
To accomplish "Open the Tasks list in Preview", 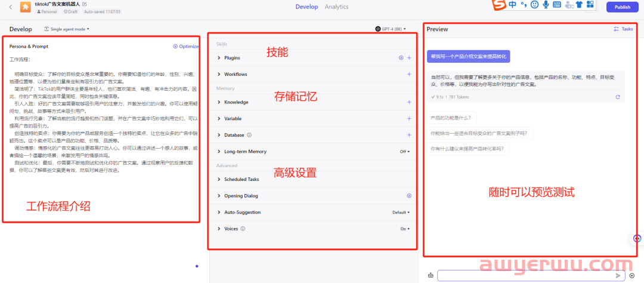I will pos(623,29).
